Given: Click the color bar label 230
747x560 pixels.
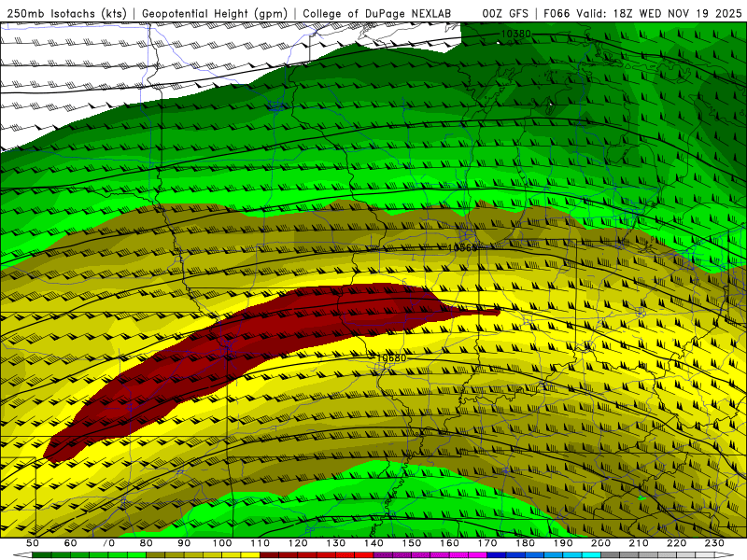Looking at the screenshot, I should click(x=714, y=543).
